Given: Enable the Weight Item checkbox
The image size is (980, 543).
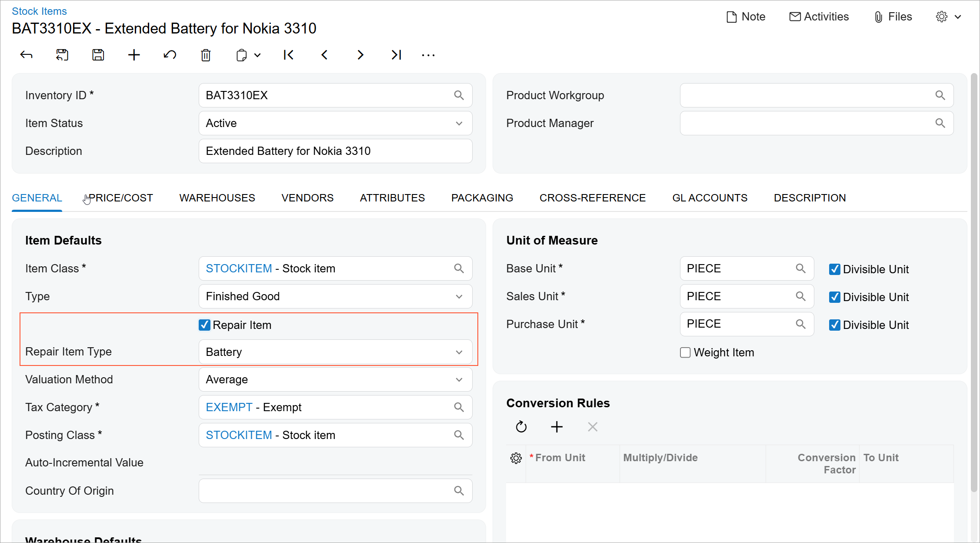Looking at the screenshot, I should pyautogui.click(x=685, y=352).
